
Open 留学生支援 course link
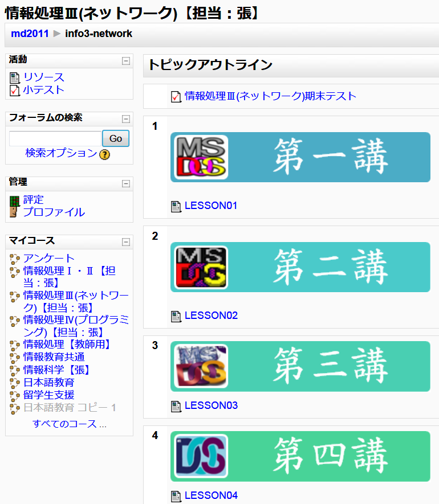point(48,395)
